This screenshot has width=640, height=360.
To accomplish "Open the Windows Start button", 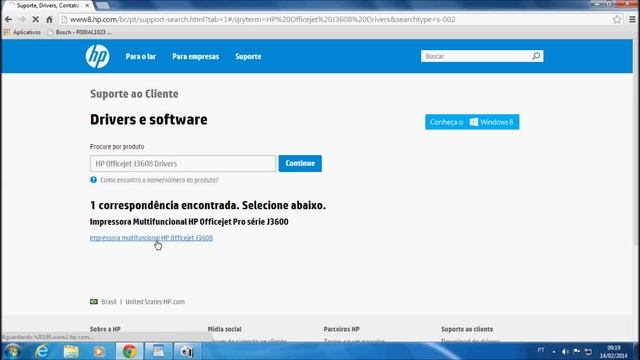I will (12, 351).
